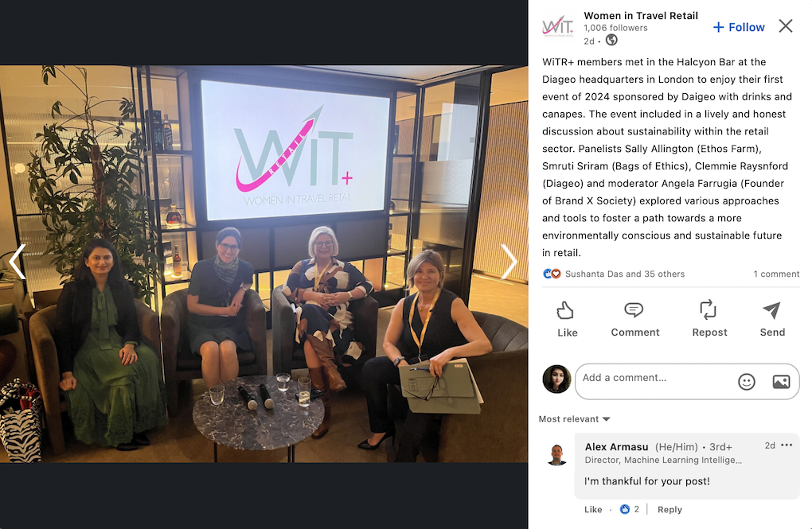Open the 1 comment link

[x=776, y=274]
